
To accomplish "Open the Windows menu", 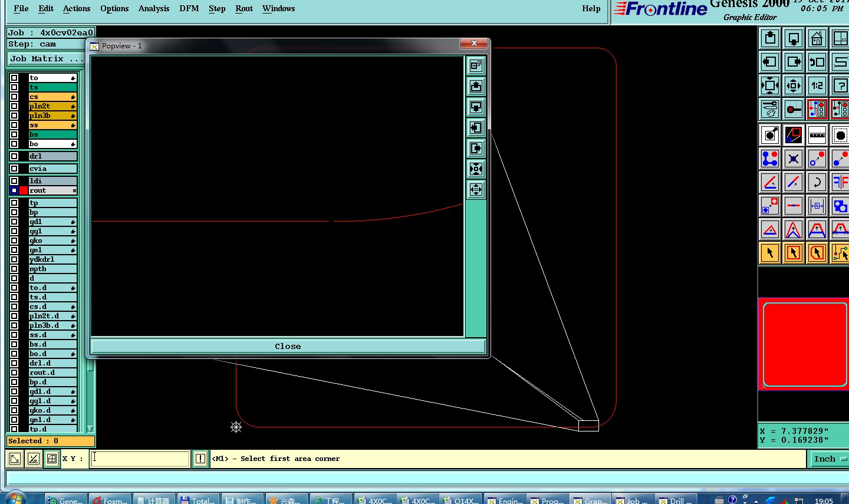I will [278, 8].
